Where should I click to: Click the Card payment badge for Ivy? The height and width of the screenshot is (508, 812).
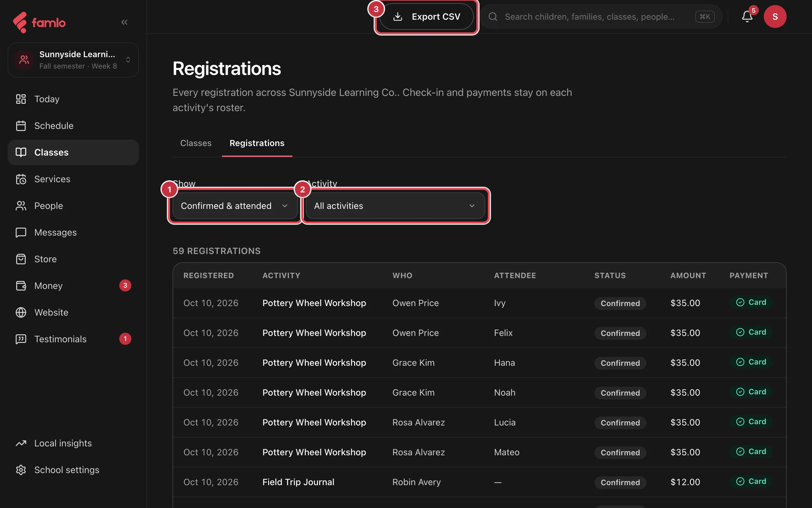[751, 302]
